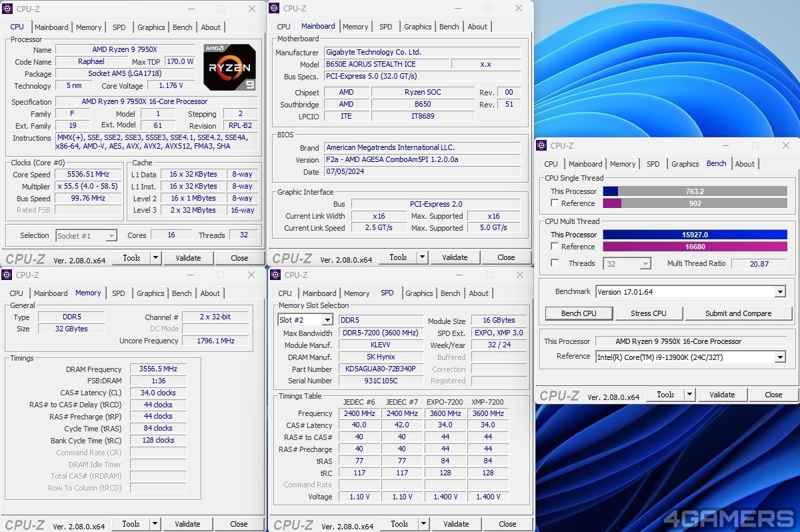Open Graphics tab in Memory window
Viewport: 800px width, 532px height.
pyautogui.click(x=151, y=293)
